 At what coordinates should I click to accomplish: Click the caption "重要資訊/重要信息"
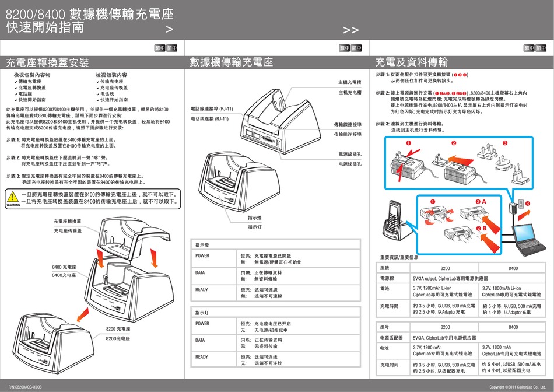point(399,257)
